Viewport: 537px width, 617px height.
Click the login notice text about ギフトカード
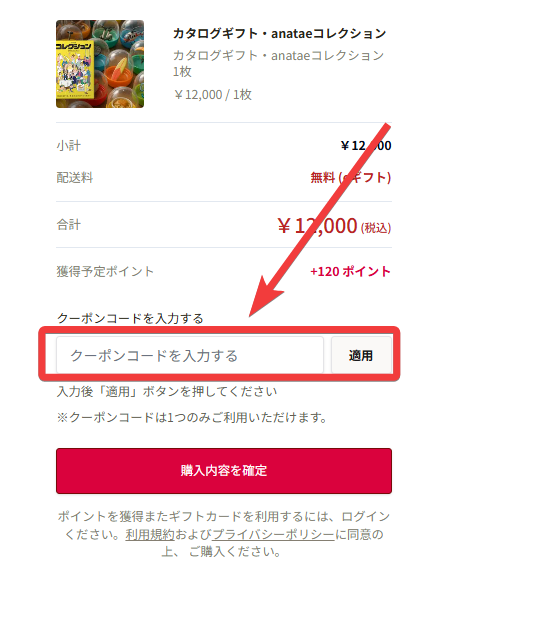coord(224,534)
